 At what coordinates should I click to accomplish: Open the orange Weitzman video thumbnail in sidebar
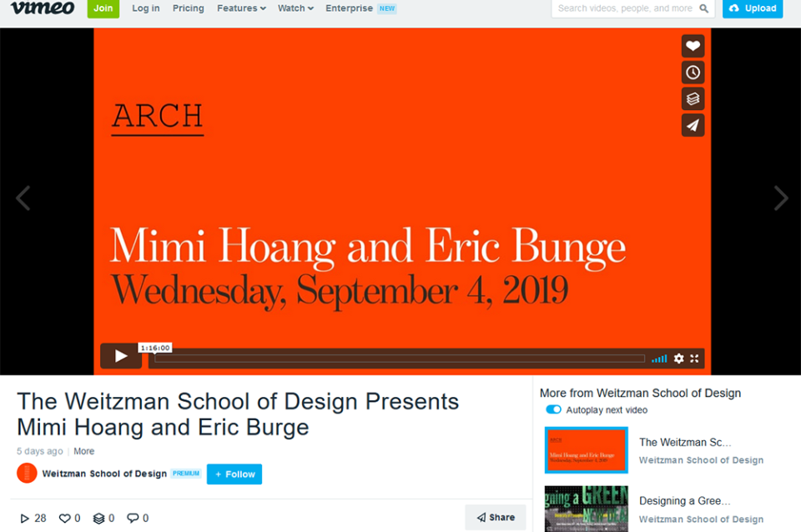click(x=586, y=450)
